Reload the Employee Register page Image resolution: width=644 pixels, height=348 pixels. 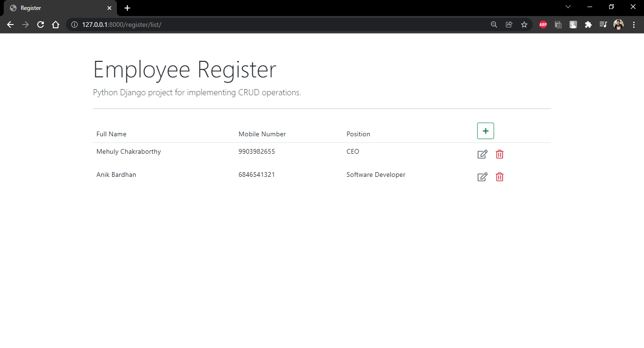pos(41,25)
